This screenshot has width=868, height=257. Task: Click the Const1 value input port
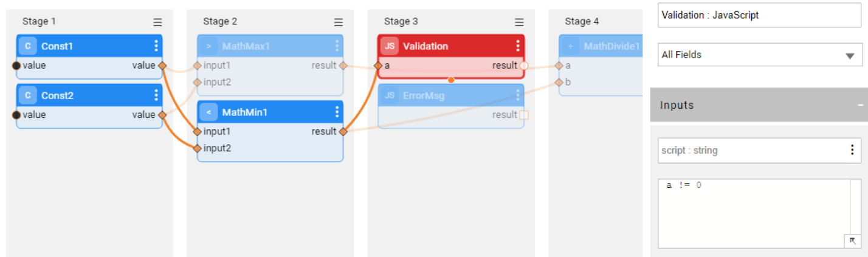coord(16,66)
